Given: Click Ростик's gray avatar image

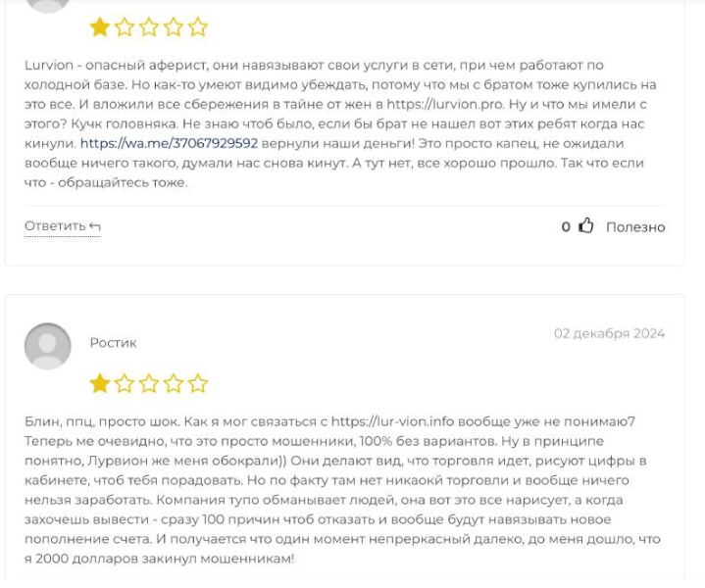Looking at the screenshot, I should 48,346.
